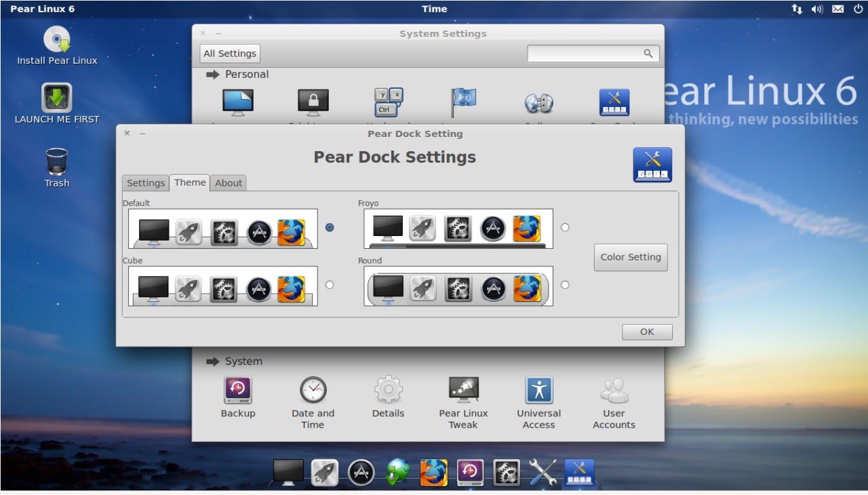This screenshot has height=495, width=868.
Task: Open the volume indicator in top bar
Action: coord(817,9)
